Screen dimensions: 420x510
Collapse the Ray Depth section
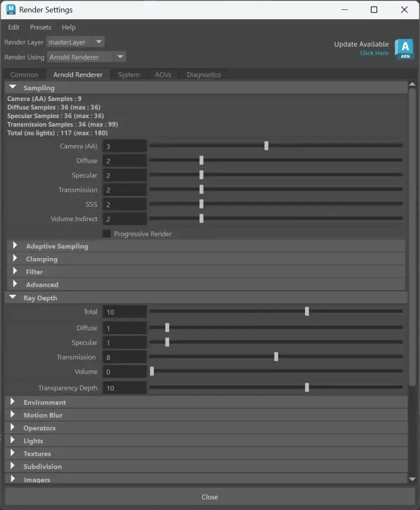point(12,297)
